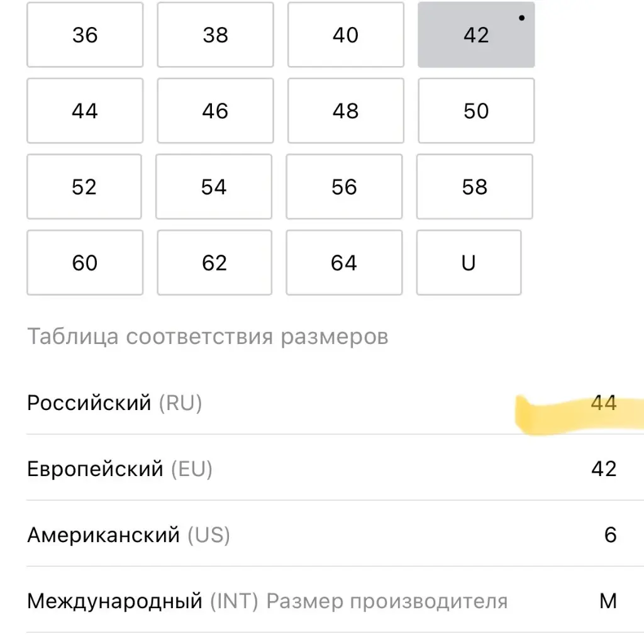
Task: Select size 58 option
Action: [475, 186]
